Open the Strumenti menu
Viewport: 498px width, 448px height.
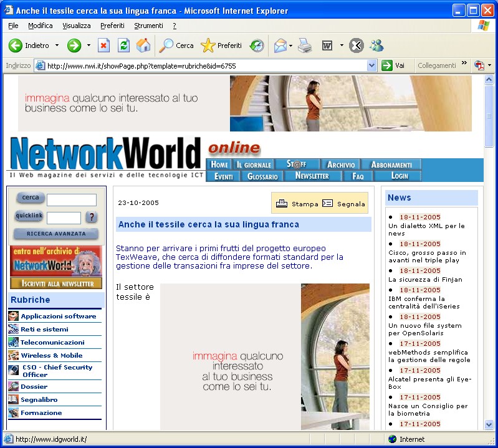point(148,26)
